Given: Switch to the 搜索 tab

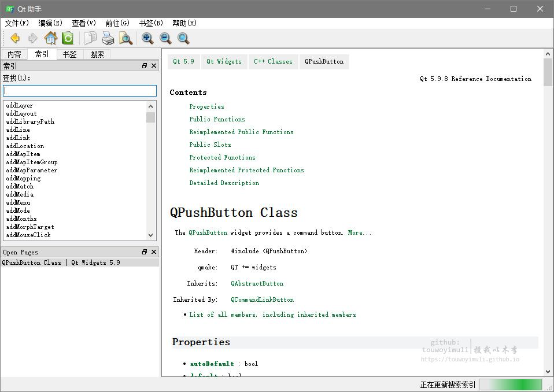Looking at the screenshot, I should tap(97, 54).
